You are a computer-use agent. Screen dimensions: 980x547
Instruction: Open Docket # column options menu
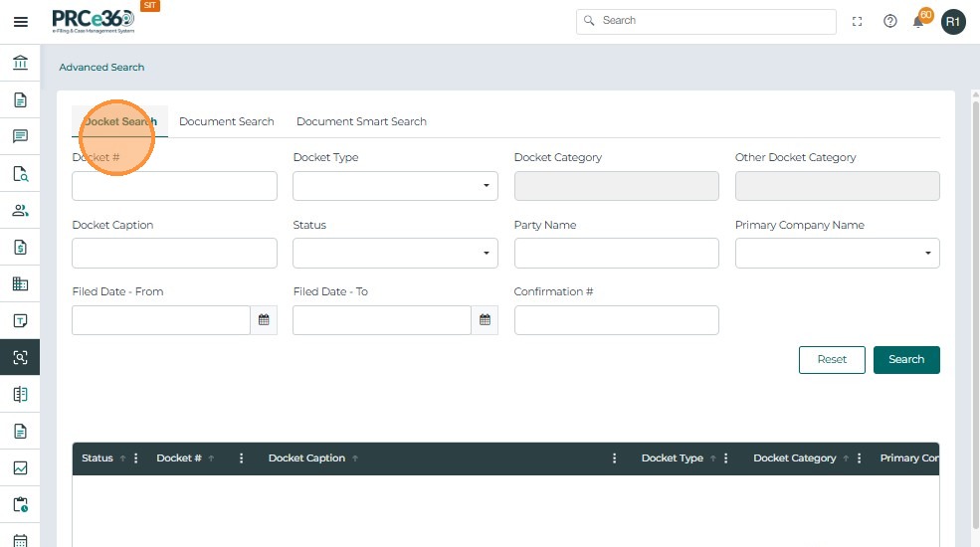click(x=242, y=458)
